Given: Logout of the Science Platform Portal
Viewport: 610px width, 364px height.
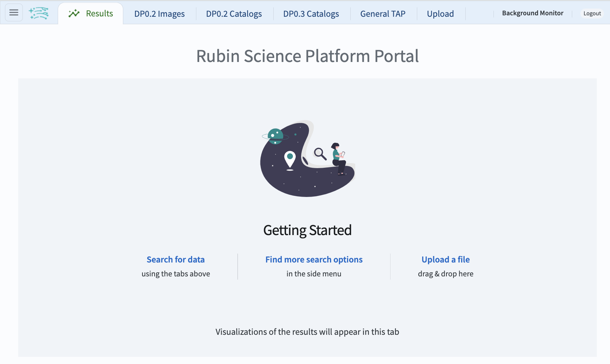Looking at the screenshot, I should point(592,13).
